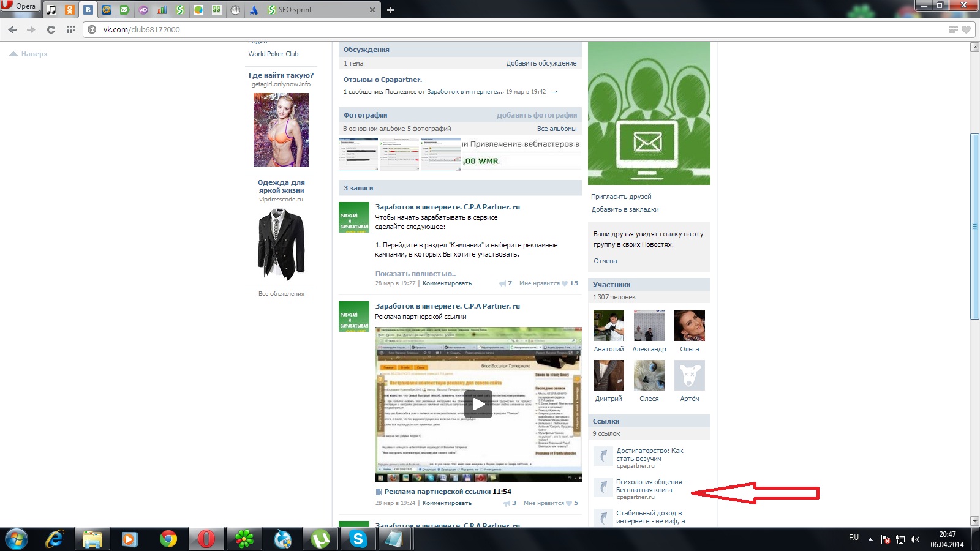Open the Opera main menu button
980x551 pixels.
(20, 7)
